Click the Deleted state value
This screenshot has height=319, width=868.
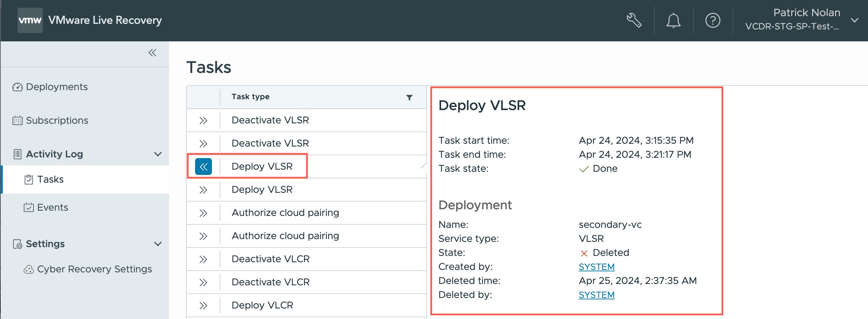(611, 253)
